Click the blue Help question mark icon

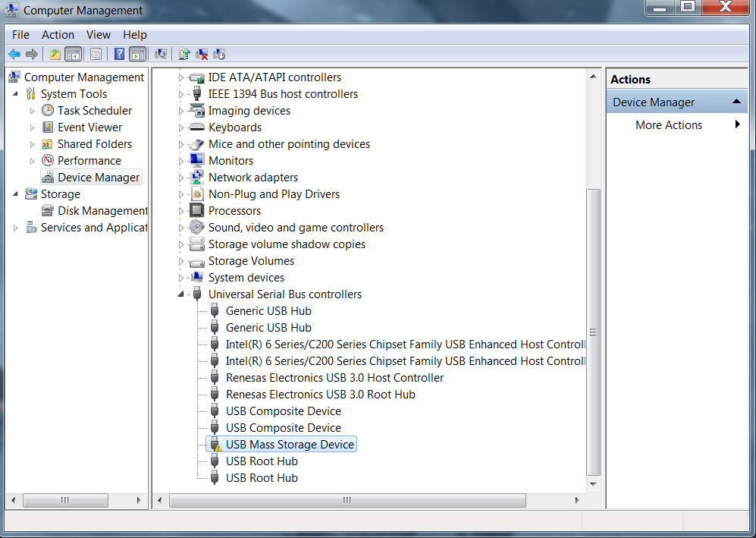pos(119,54)
